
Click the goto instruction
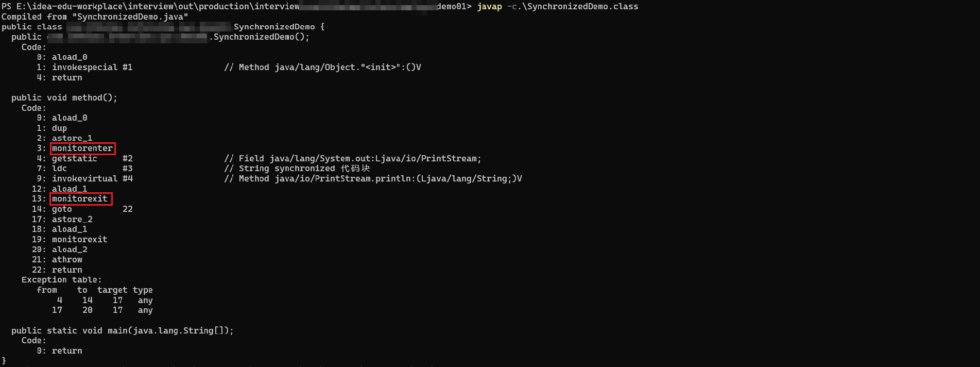point(62,209)
